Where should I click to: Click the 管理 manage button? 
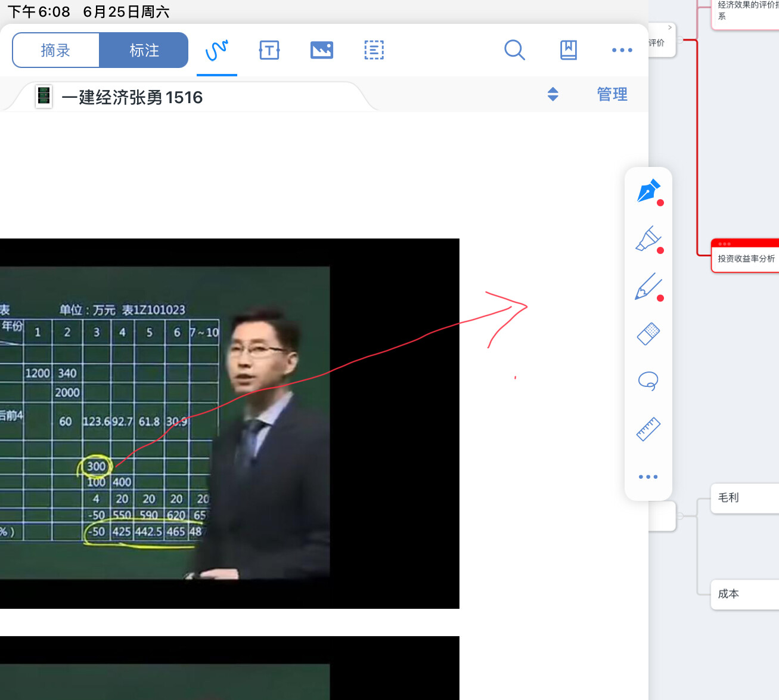coord(613,94)
